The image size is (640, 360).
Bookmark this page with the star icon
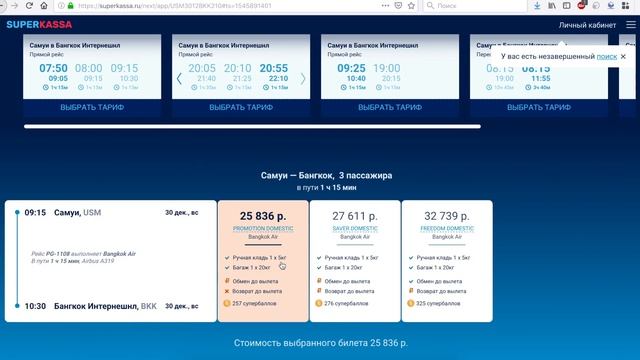coord(411,6)
